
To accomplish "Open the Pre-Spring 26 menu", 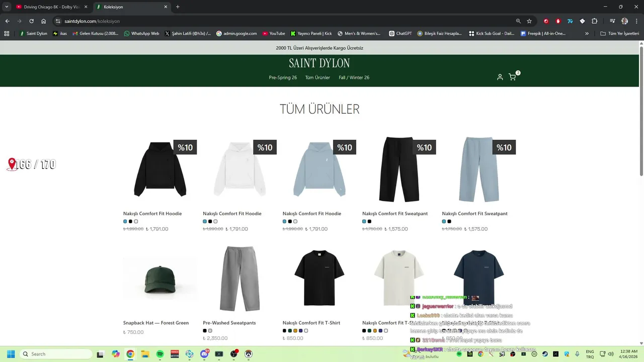I will click(x=283, y=77).
